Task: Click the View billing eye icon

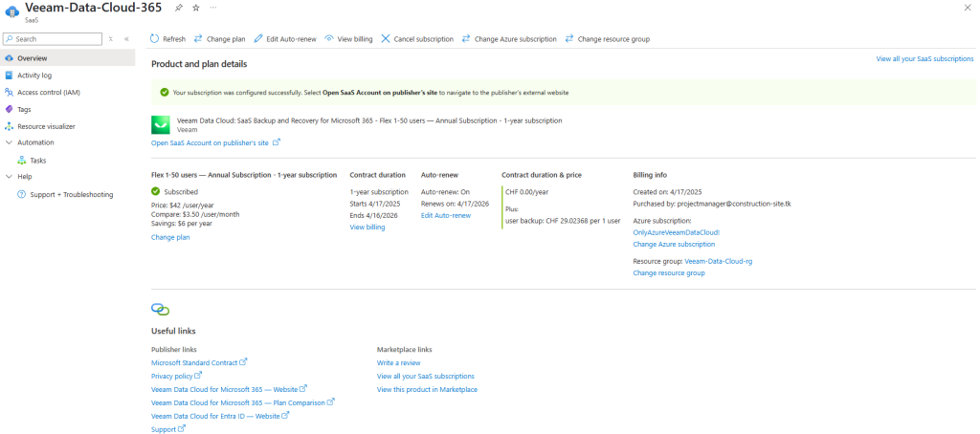Action: click(x=329, y=39)
